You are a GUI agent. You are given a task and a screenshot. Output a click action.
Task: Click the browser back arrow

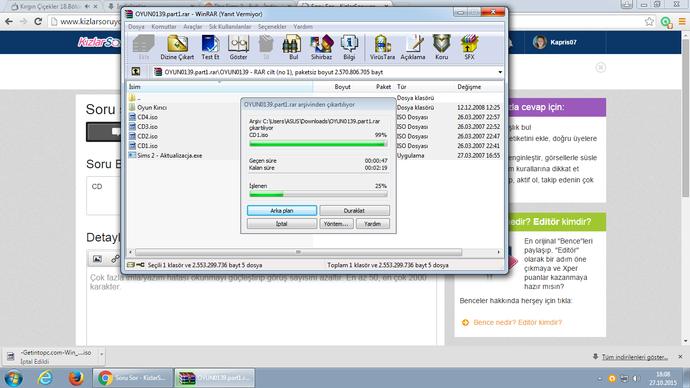[x=9, y=21]
